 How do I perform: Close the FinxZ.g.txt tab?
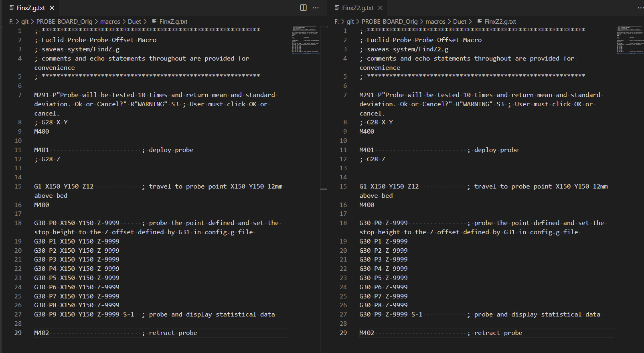click(x=52, y=8)
